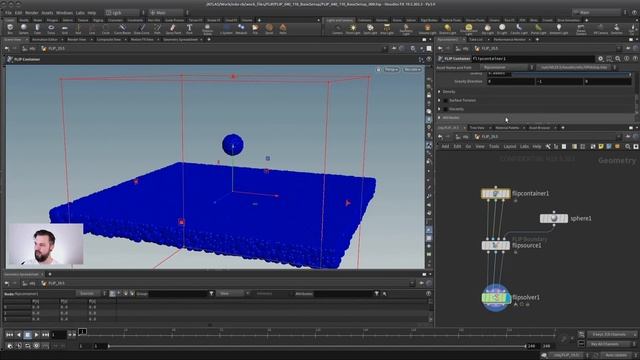Select the Helix shelf tool

tap(283, 29)
